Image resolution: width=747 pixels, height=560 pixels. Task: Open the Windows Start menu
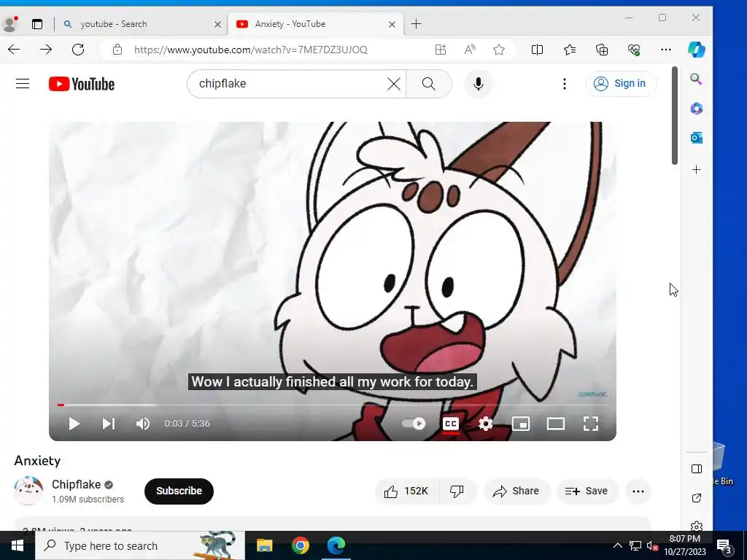[x=18, y=545]
